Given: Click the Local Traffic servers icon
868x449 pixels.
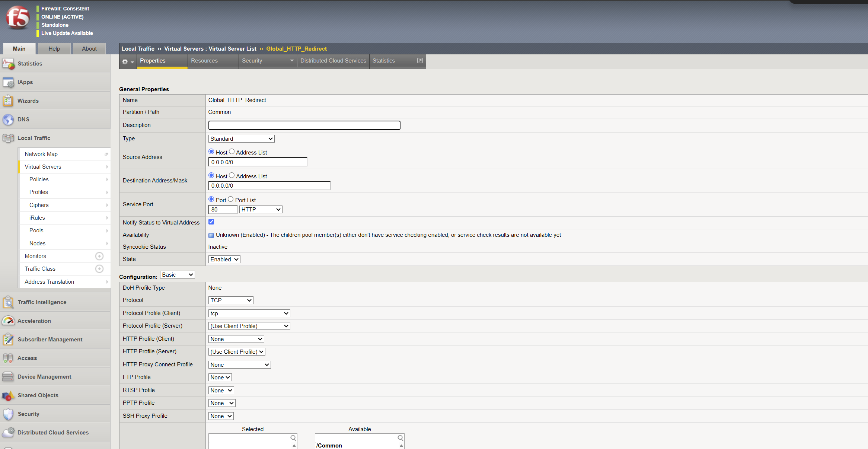Looking at the screenshot, I should pyautogui.click(x=8, y=138).
